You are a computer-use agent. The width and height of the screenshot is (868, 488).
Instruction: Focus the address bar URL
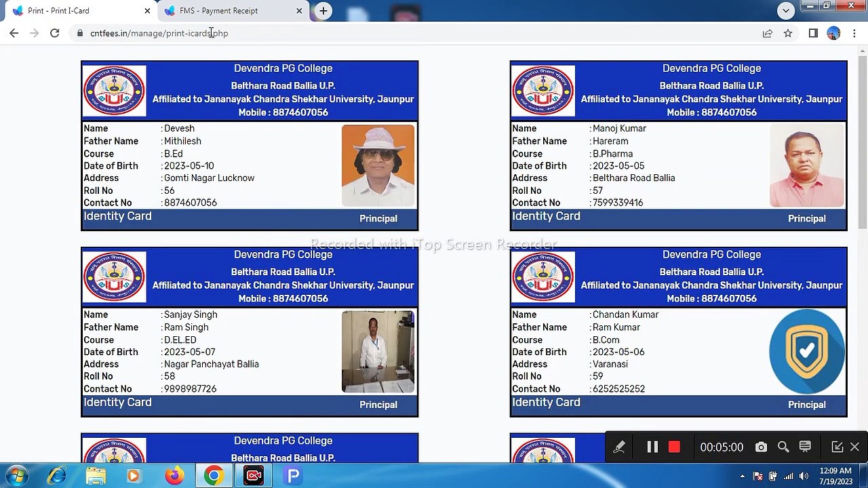click(x=159, y=33)
